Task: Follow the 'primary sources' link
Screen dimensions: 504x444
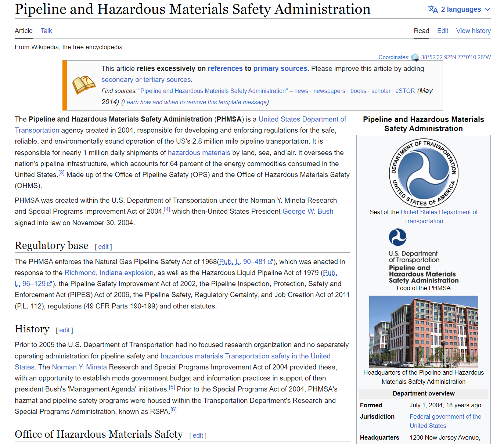Action: point(280,69)
